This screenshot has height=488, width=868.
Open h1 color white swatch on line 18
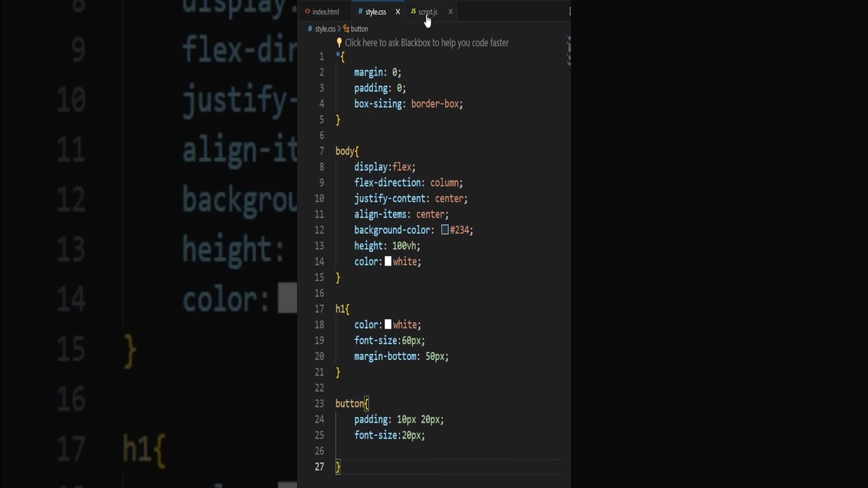tap(388, 325)
